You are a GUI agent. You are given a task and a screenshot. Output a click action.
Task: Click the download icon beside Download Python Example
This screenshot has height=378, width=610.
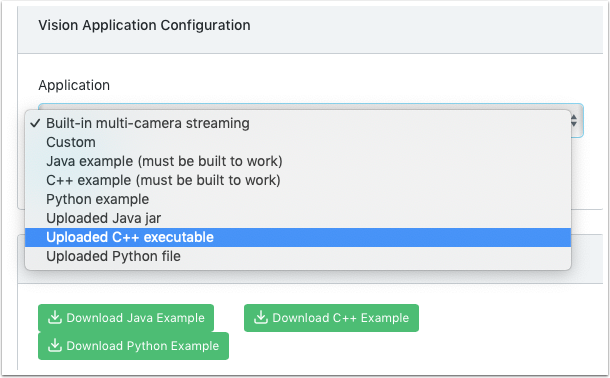coord(55,345)
